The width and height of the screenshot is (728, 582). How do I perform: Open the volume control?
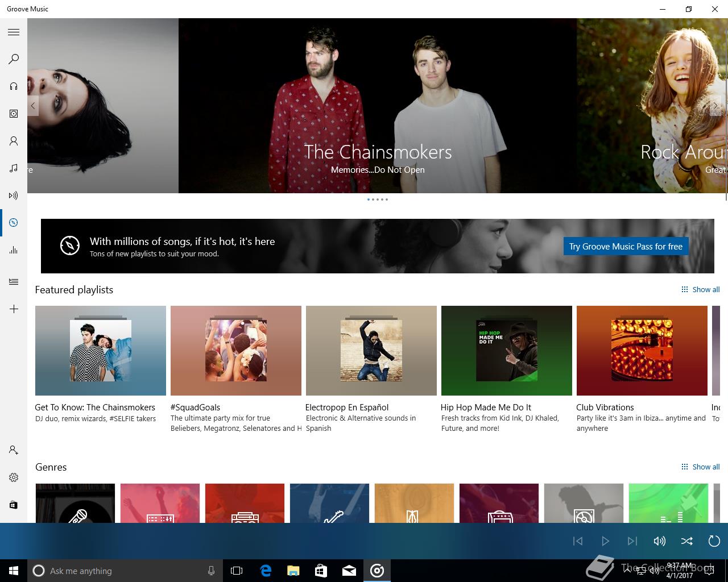(x=660, y=541)
